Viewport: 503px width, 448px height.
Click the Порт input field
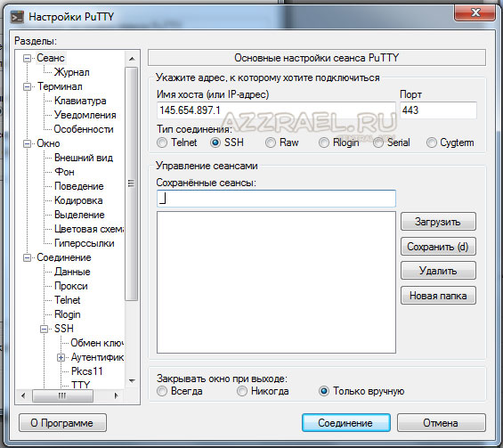click(438, 110)
